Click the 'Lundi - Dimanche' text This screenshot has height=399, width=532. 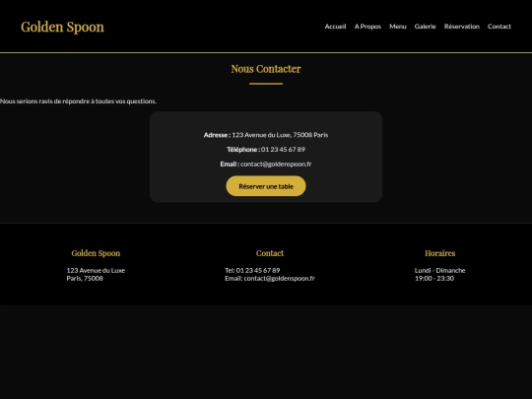pos(440,270)
